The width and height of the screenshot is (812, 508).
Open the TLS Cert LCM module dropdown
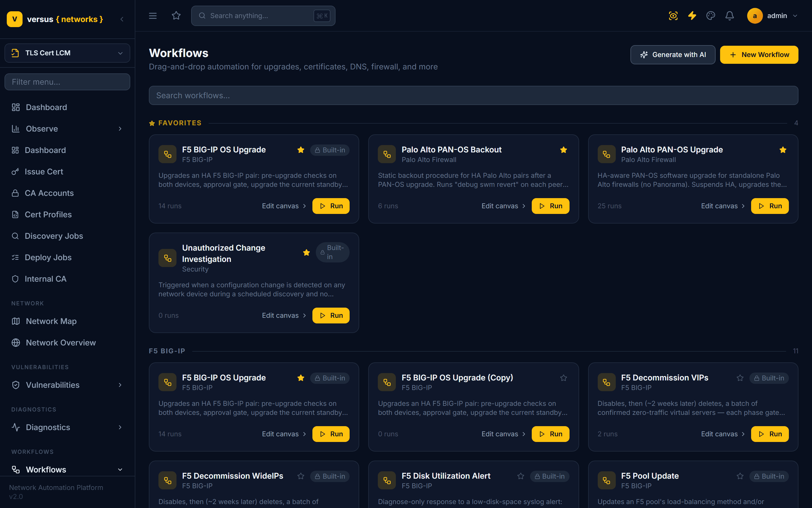pyautogui.click(x=67, y=53)
